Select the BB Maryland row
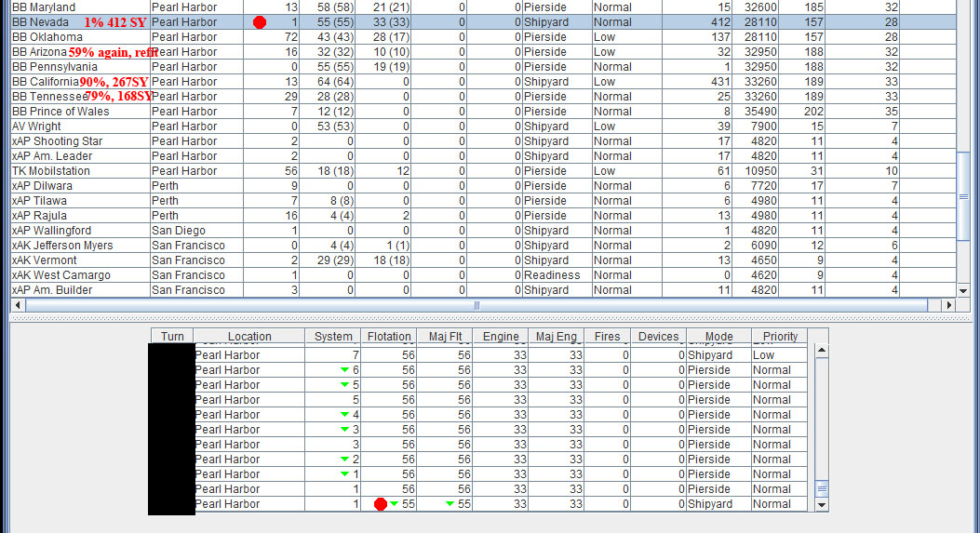 (x=484, y=7)
